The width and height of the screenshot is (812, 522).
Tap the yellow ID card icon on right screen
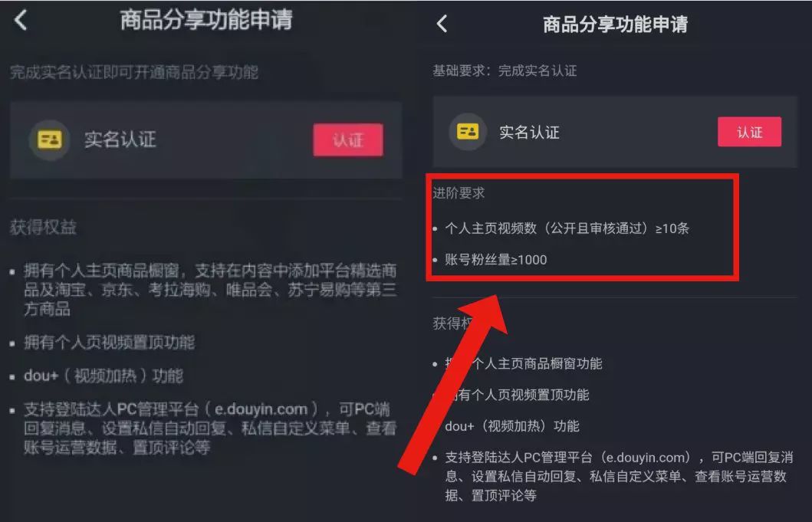tap(468, 132)
